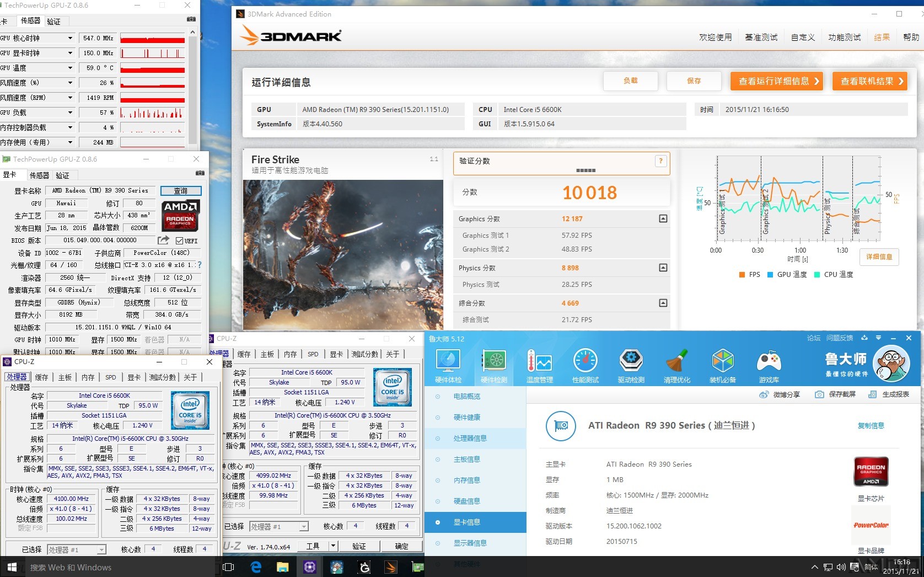
Task: Open Microsoft Edge from the taskbar
Action: tap(256, 567)
